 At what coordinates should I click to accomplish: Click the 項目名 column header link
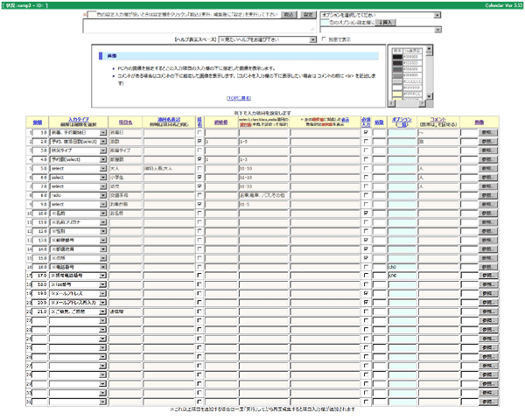(x=125, y=122)
